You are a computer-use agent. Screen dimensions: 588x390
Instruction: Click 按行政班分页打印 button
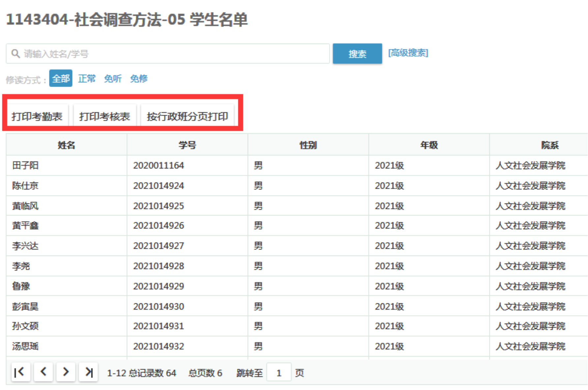pos(187,116)
